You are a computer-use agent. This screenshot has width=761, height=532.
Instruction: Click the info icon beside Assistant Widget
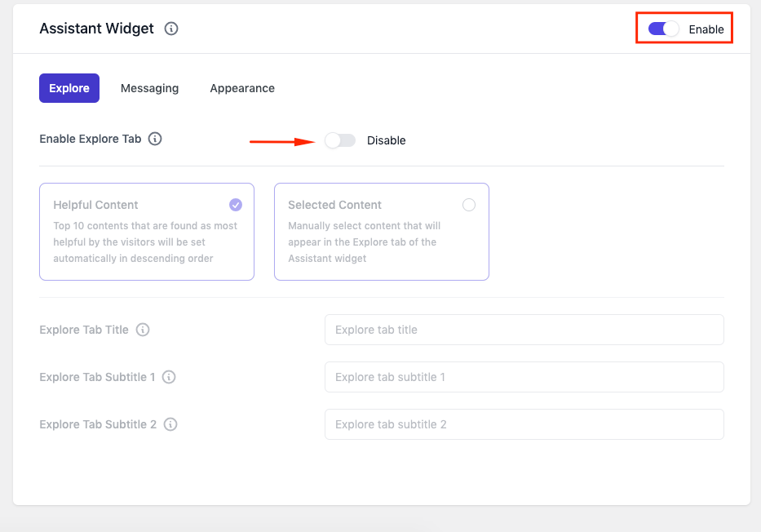click(x=170, y=29)
